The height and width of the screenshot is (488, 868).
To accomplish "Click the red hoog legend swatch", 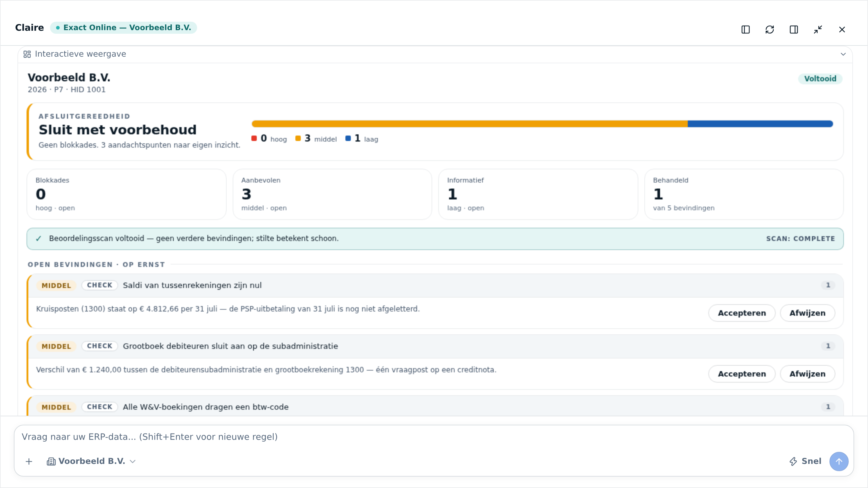I will pyautogui.click(x=254, y=139).
